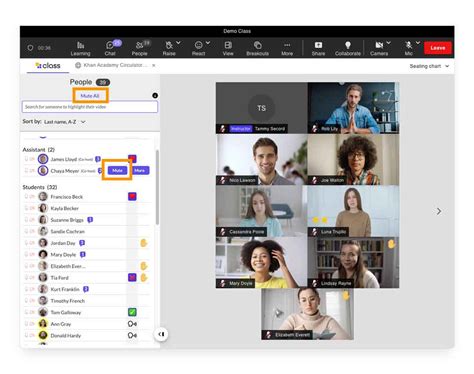Click the reaction icon for Tia Ford

(x=132, y=277)
